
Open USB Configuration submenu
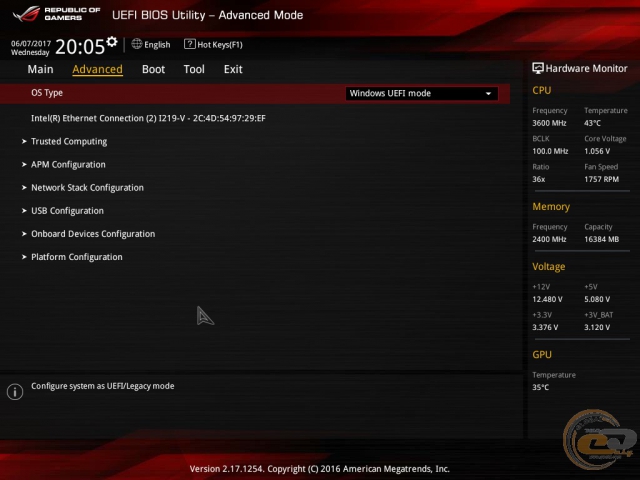point(67,211)
